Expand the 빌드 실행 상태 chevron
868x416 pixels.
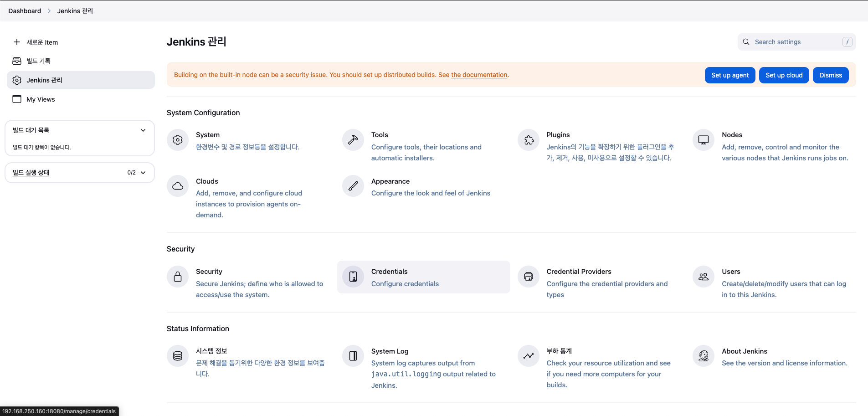143,173
